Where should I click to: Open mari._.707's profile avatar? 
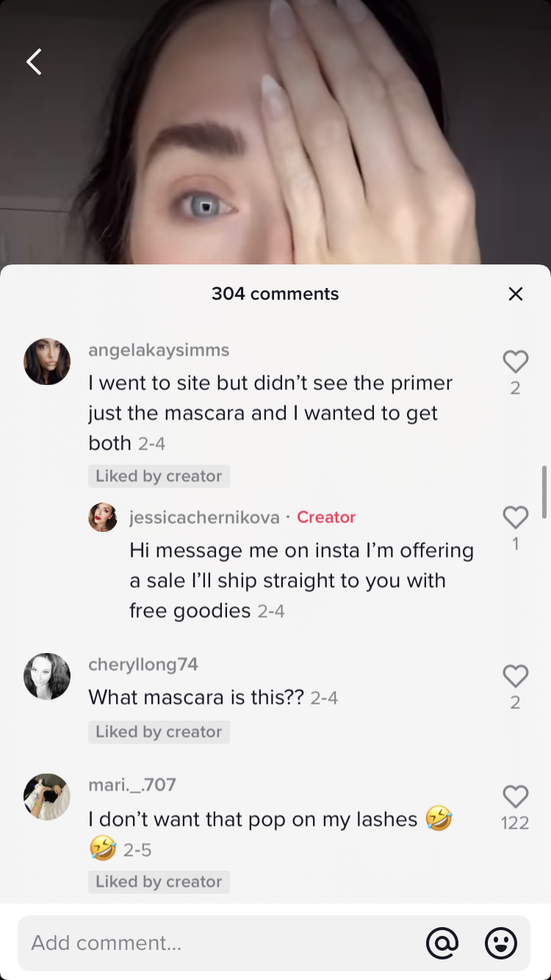(x=47, y=796)
